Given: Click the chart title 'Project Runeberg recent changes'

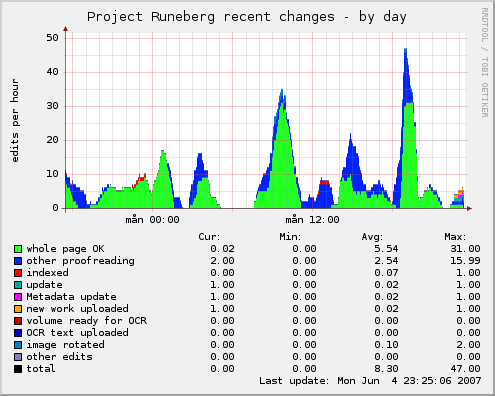Looking at the screenshot, I should click(211, 17).
